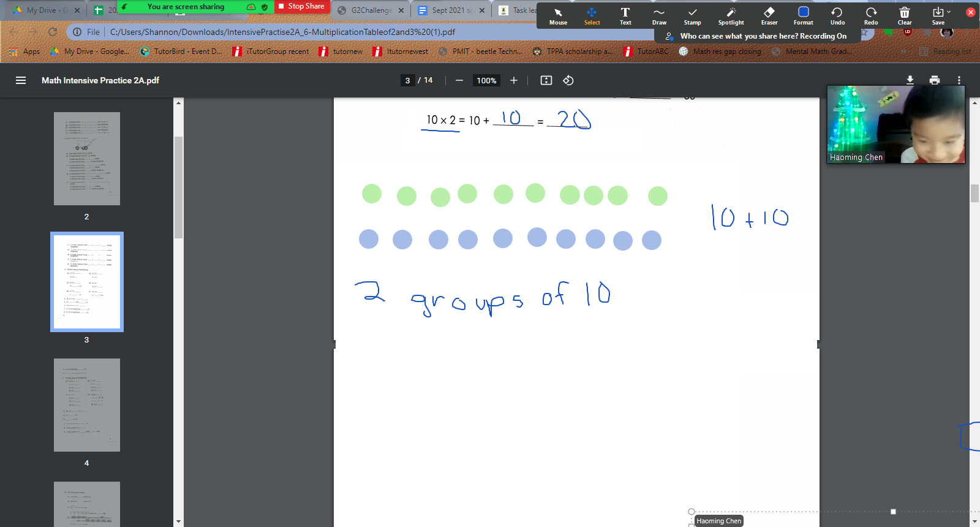Screen dimensions: 980x527
Task: Click the address bar file URL
Action: (282, 32)
